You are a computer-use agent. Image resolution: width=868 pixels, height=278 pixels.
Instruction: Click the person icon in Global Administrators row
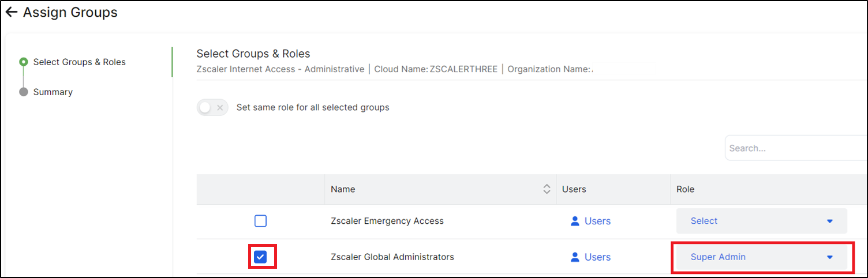(574, 257)
